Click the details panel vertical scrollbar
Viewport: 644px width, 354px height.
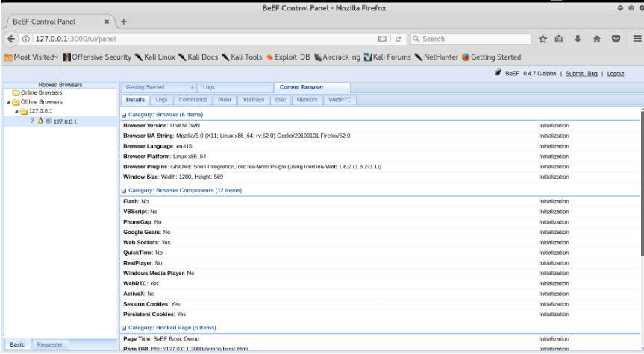click(x=642, y=183)
